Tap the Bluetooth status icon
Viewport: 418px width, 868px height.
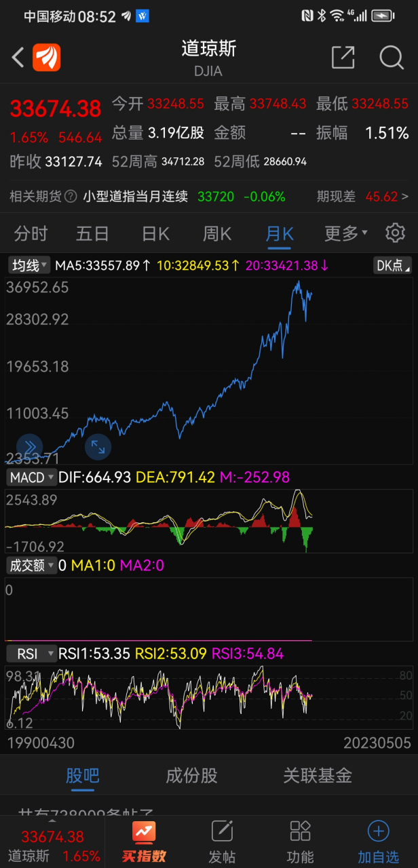(x=322, y=16)
